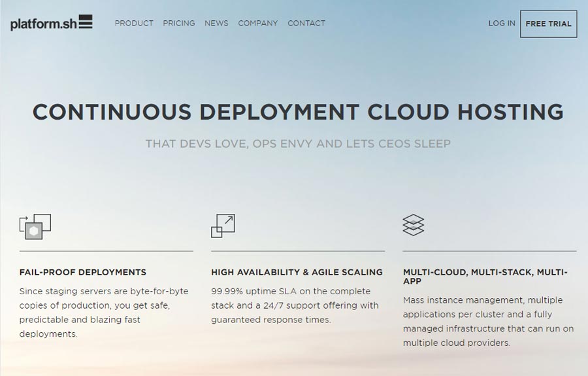Click the multi-cloud stacked layers icon
The height and width of the screenshot is (376, 588).
[414, 225]
